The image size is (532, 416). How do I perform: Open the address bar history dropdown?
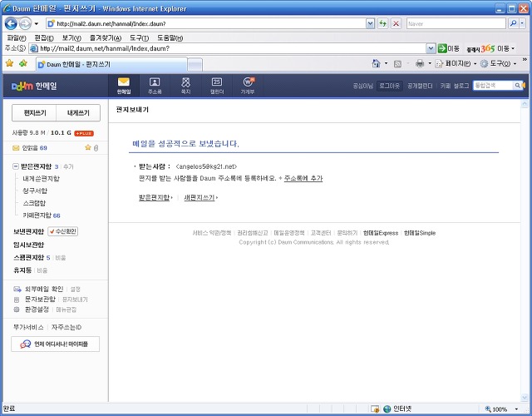pos(370,23)
